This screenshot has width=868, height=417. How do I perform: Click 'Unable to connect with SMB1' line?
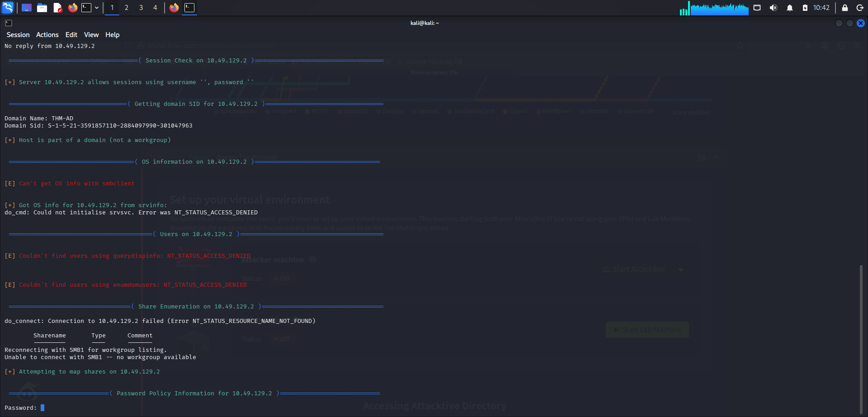coord(100,357)
